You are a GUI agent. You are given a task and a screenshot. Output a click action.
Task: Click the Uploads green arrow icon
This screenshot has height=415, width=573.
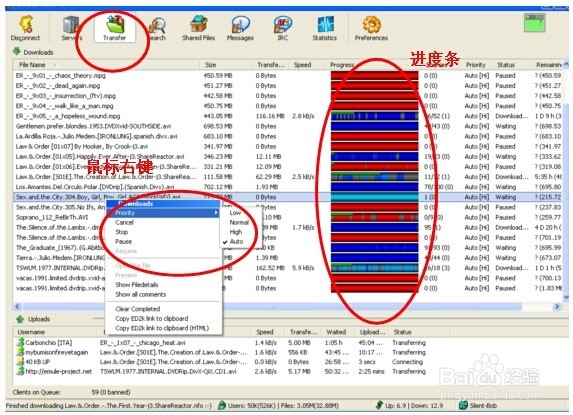[x=20, y=319]
